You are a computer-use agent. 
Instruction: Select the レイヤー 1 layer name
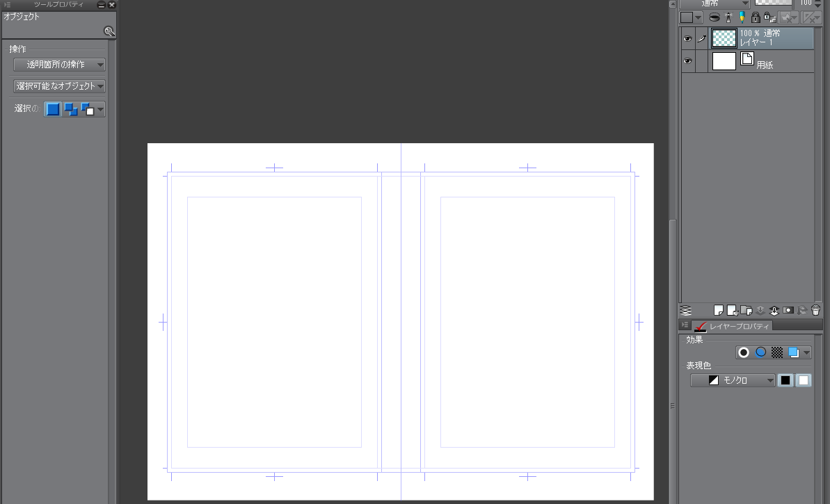(756, 42)
